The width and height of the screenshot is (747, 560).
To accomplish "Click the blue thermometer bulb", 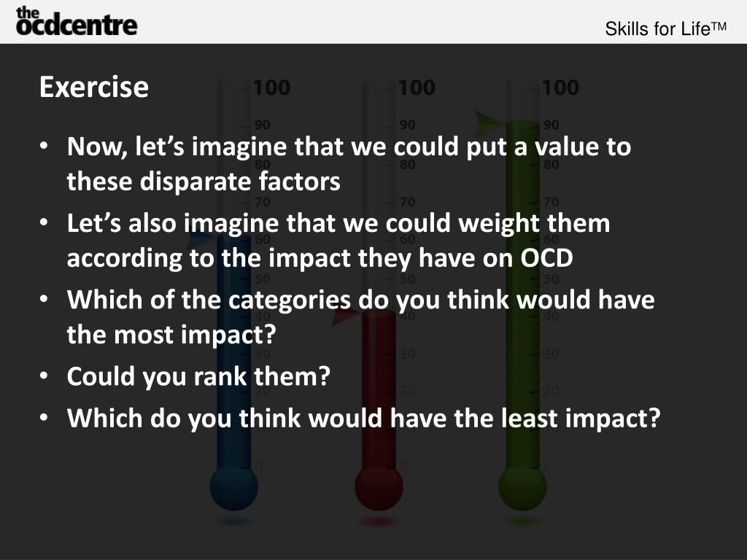I will coord(234,488).
